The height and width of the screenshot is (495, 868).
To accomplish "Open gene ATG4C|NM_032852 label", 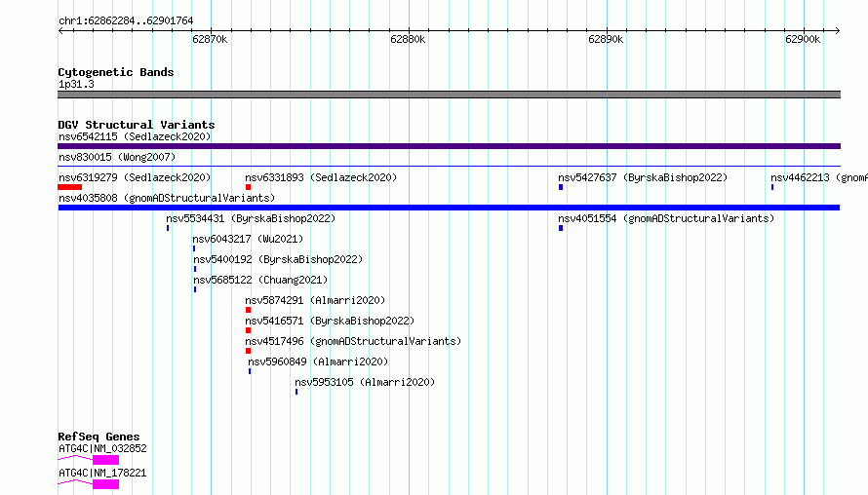I will click(102, 448).
